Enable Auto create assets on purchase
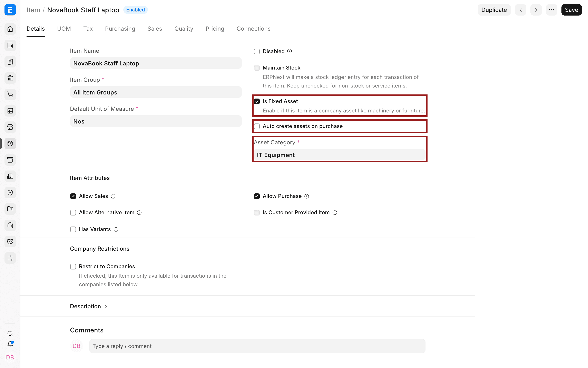The height and width of the screenshot is (368, 588). coord(257,126)
